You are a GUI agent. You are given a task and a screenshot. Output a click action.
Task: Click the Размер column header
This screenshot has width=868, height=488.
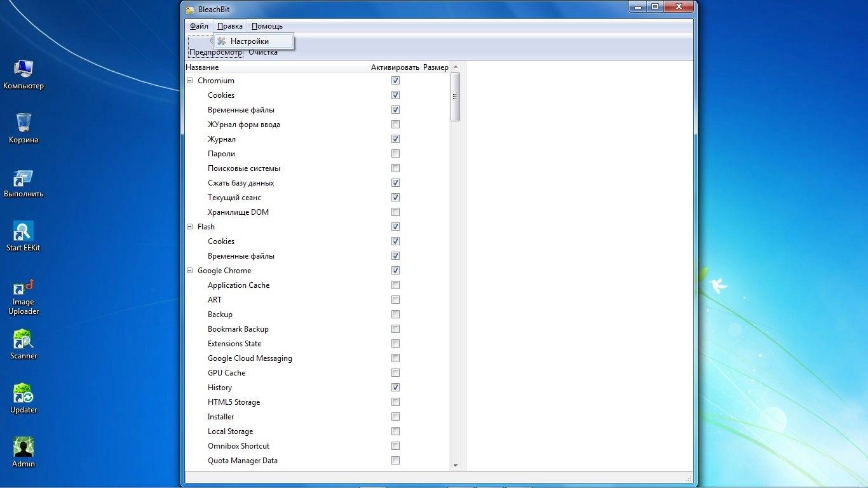pos(436,67)
